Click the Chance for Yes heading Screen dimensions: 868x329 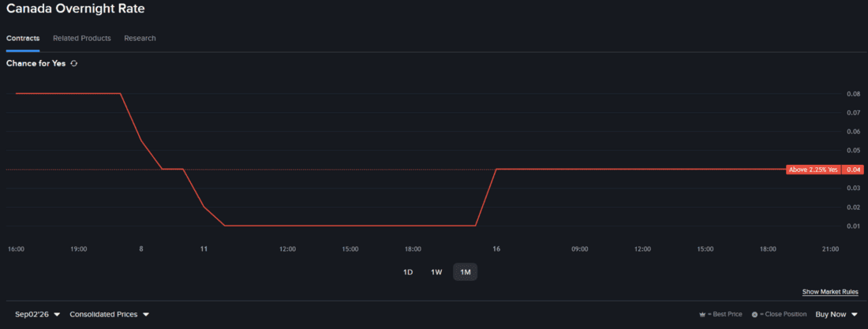pyautogui.click(x=36, y=64)
